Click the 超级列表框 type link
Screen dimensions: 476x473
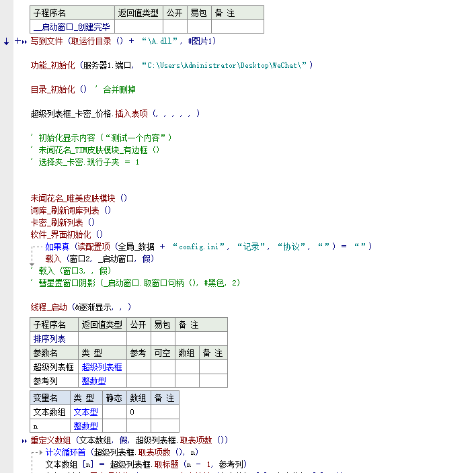pyautogui.click(x=102, y=367)
